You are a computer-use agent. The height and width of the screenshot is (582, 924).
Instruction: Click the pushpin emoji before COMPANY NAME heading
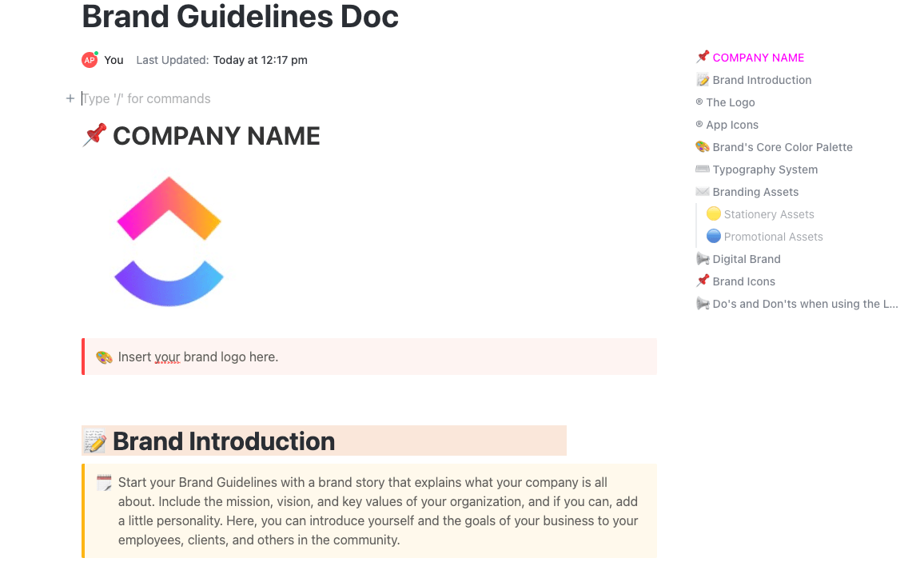click(94, 135)
